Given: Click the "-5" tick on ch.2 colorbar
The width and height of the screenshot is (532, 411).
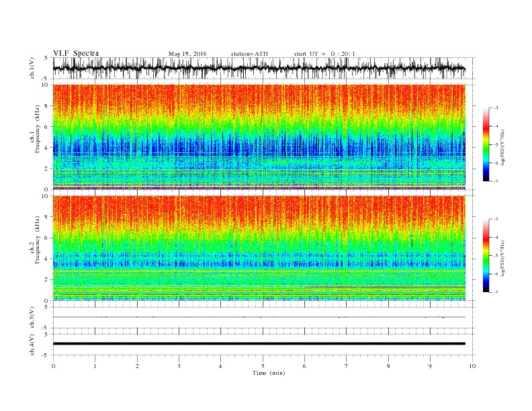Looking at the screenshot, I should pyautogui.click(x=496, y=256).
